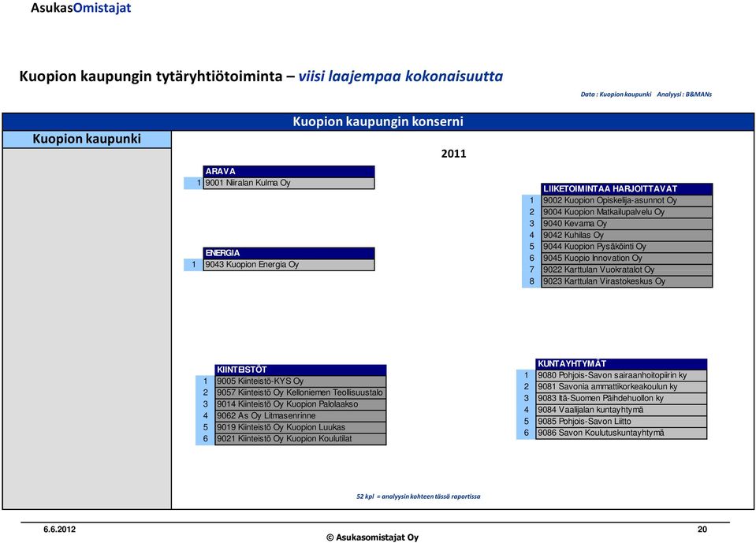
Task: Click row '9045 Kuopio Innovation Oy'
Action: tap(627, 258)
